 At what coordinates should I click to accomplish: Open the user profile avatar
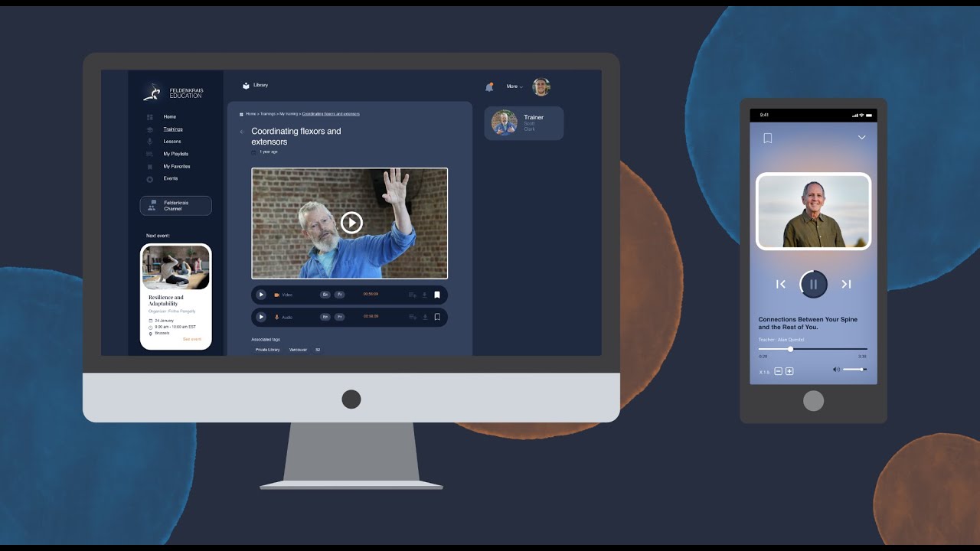(x=541, y=86)
